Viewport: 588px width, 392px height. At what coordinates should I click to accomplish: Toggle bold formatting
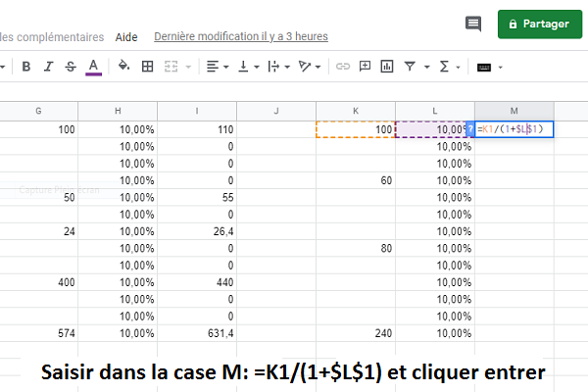[x=26, y=67]
